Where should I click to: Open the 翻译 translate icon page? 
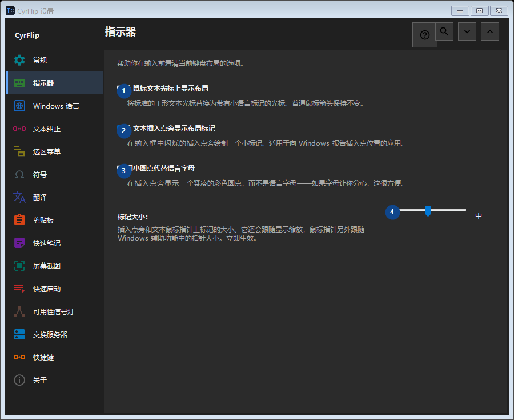[x=19, y=197]
